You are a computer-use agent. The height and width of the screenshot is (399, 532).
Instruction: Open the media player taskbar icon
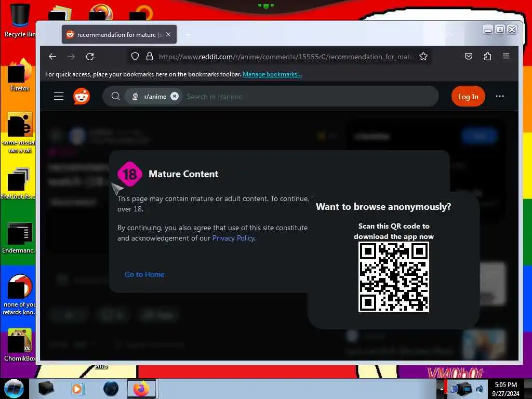pyautogui.click(x=77, y=389)
